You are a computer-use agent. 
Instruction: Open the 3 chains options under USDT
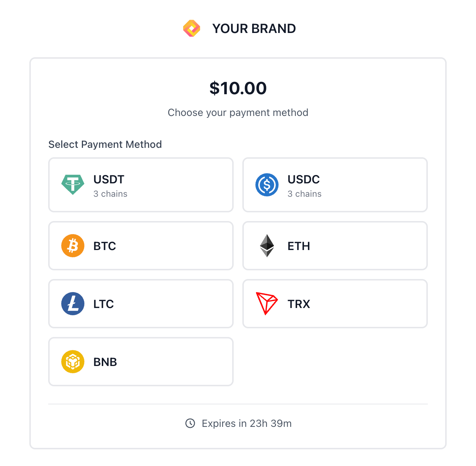(x=110, y=194)
